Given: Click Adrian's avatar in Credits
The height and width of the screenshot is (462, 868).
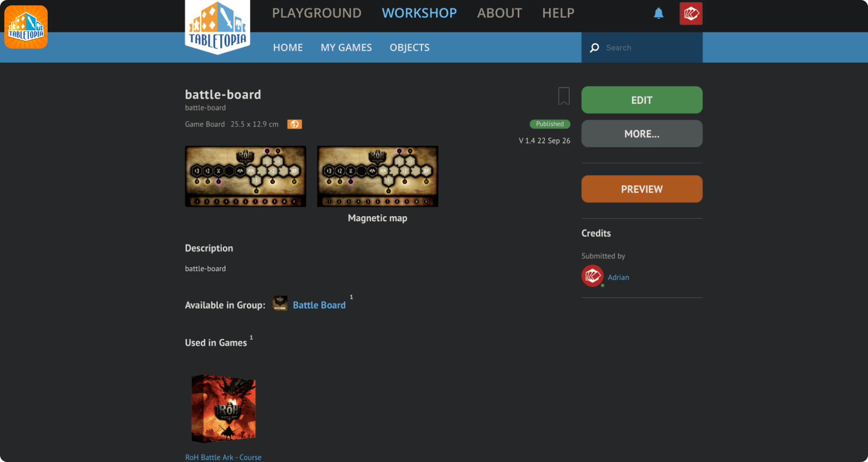Looking at the screenshot, I should (x=593, y=276).
